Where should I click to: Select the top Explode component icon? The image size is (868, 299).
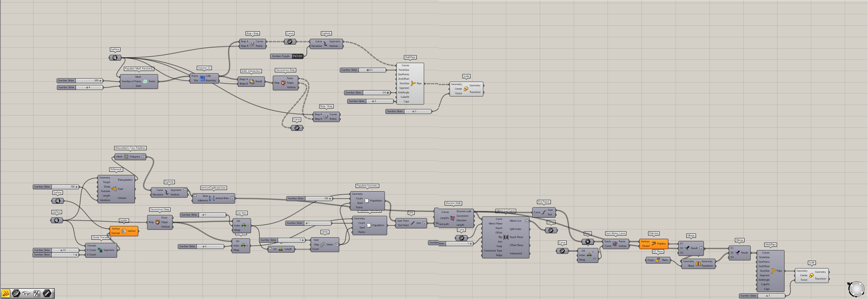coord(326,44)
